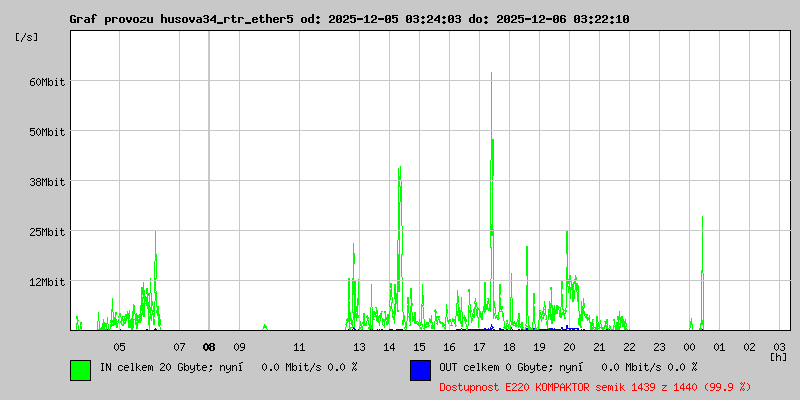Click the 50Mbit y-axis label
The image size is (800, 400).
tap(47, 131)
